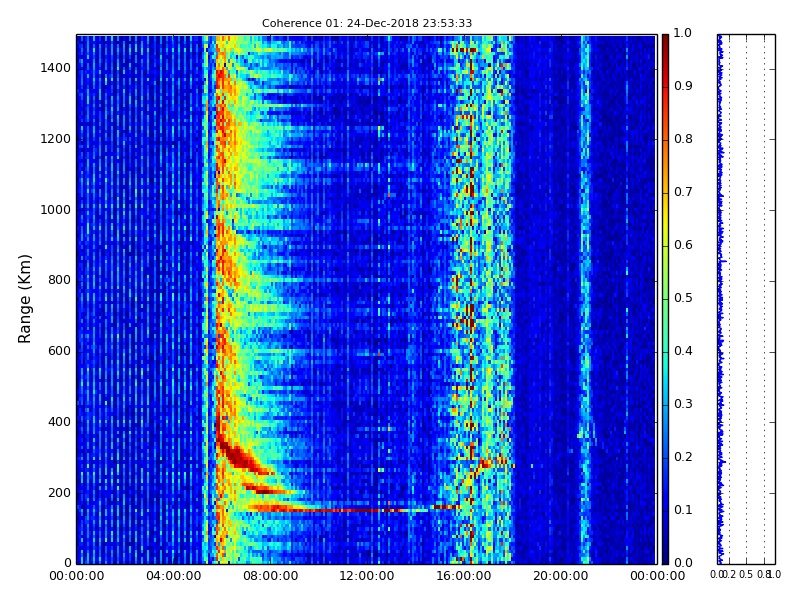
Task: Click the colorbar label 0.9
Action: (683, 86)
